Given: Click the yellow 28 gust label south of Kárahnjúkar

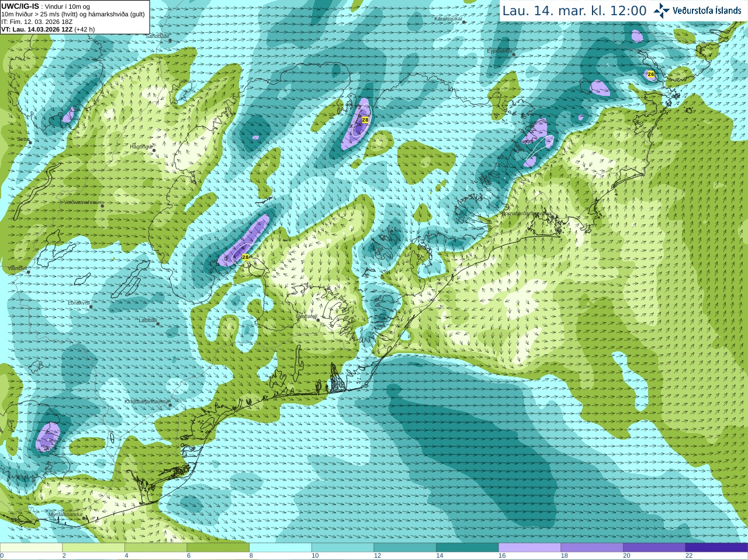Looking at the screenshot, I should point(365,119).
